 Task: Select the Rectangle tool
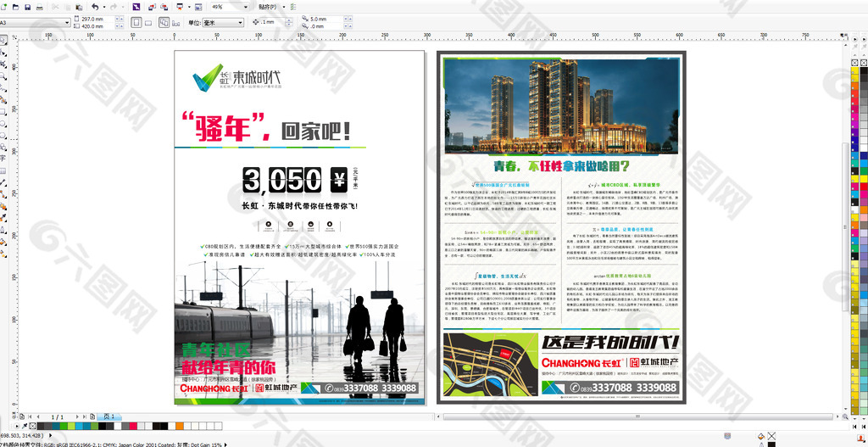coord(3,111)
